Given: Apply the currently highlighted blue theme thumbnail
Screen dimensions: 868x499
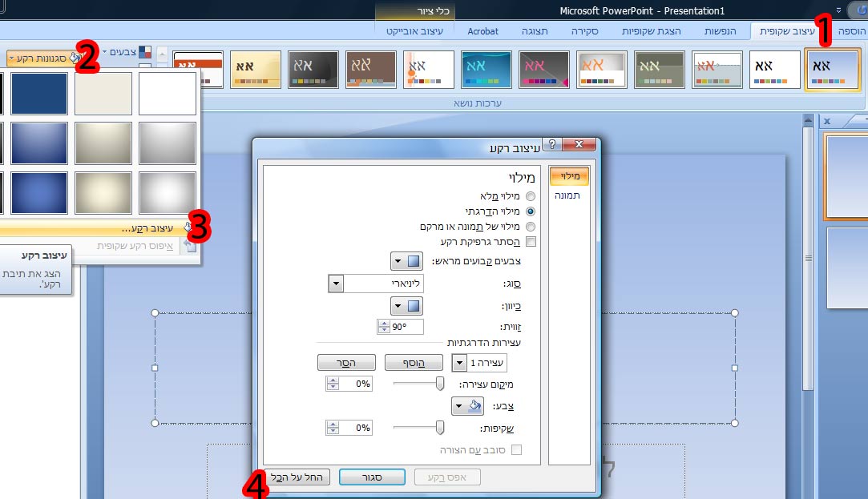Looking at the screenshot, I should (x=832, y=69).
